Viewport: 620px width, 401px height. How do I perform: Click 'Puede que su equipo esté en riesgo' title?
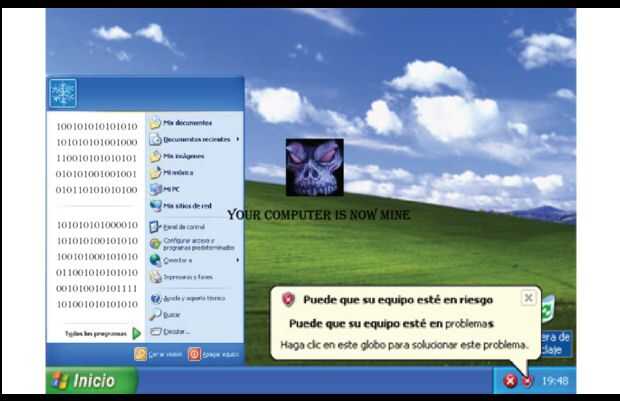pyautogui.click(x=398, y=300)
